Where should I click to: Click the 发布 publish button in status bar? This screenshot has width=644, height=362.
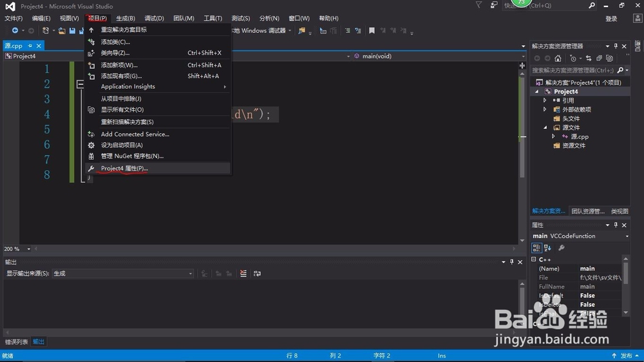pos(627,356)
